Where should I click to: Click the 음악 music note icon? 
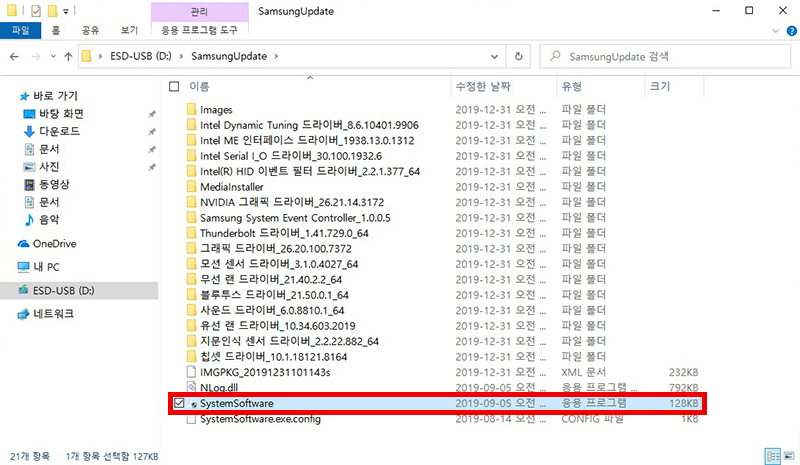tap(29, 219)
